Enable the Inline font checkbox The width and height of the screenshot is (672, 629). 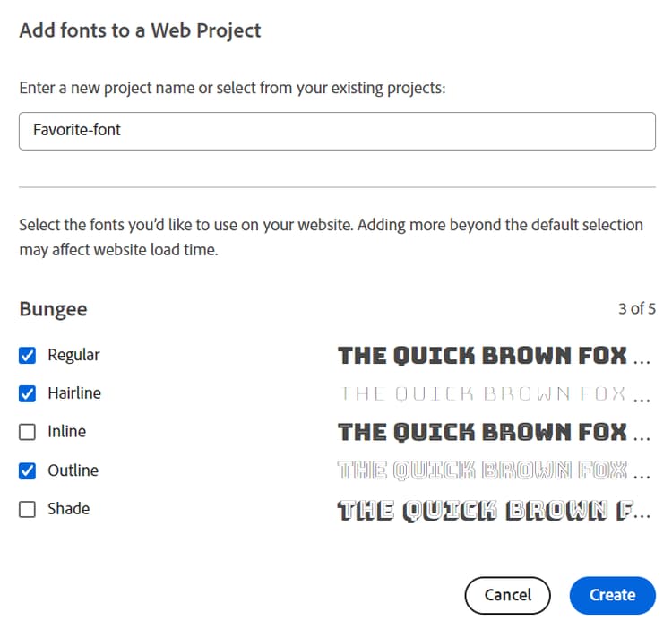pos(28,432)
